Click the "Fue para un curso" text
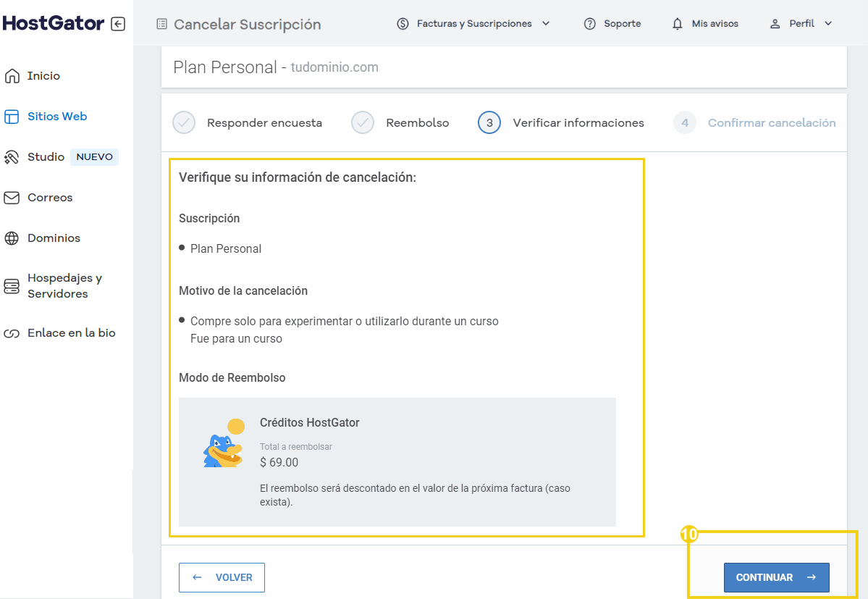Screen dimensions: 868x599 point(237,338)
